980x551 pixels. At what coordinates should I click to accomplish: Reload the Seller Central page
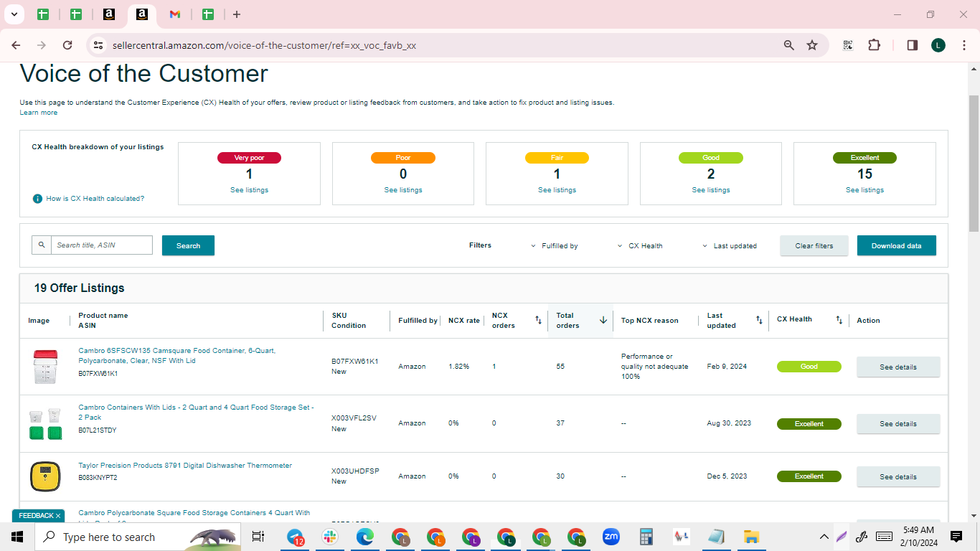pos(67,45)
